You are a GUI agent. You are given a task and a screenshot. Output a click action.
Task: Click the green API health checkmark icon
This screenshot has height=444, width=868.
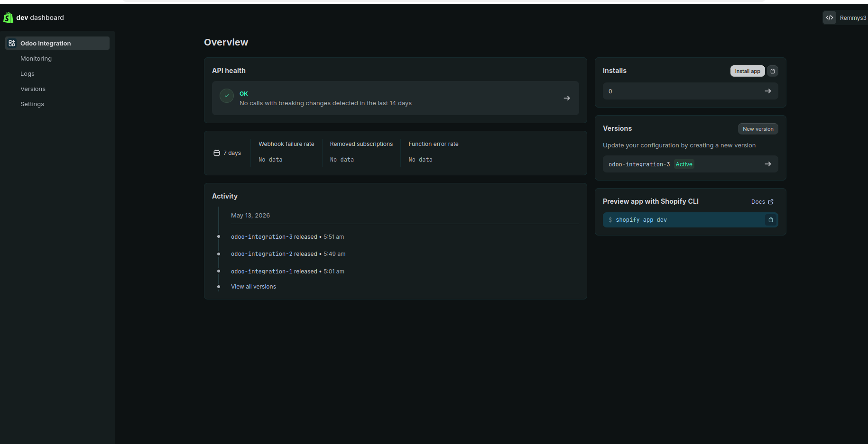[227, 96]
